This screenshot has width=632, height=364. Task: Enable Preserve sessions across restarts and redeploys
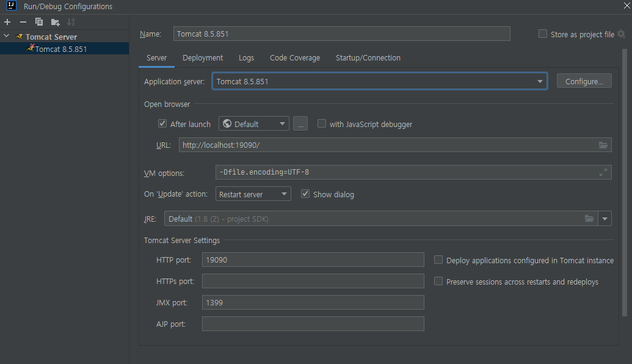pos(438,282)
